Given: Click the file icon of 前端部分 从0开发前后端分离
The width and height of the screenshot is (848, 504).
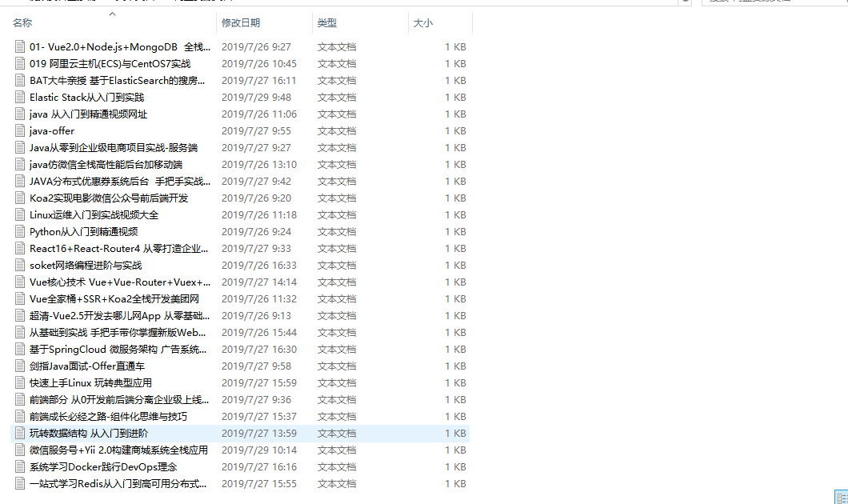Looking at the screenshot, I should [20, 399].
